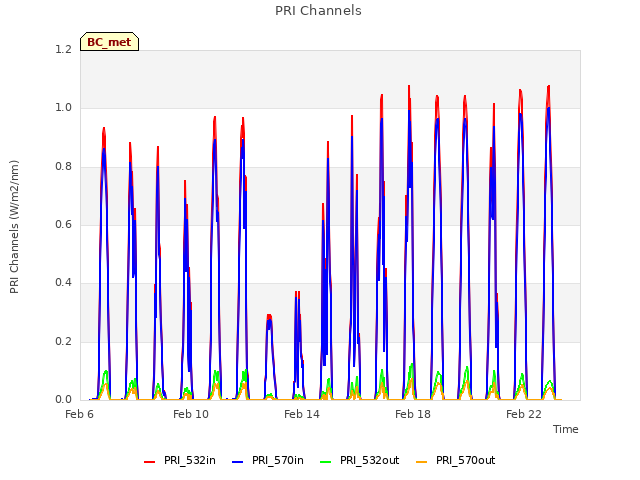Click the 0.2 y-axis tick label
Screen dimensions: 640x480
[63, 341]
